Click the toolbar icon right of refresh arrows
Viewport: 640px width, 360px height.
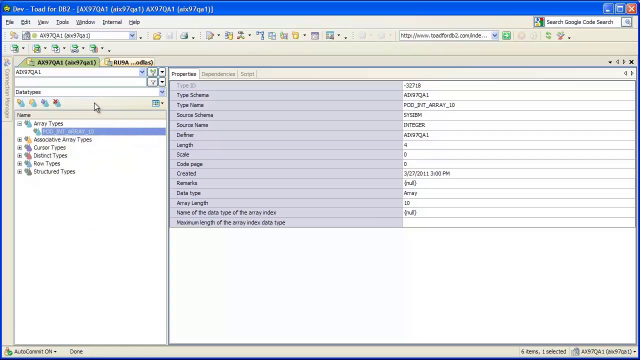(561, 36)
